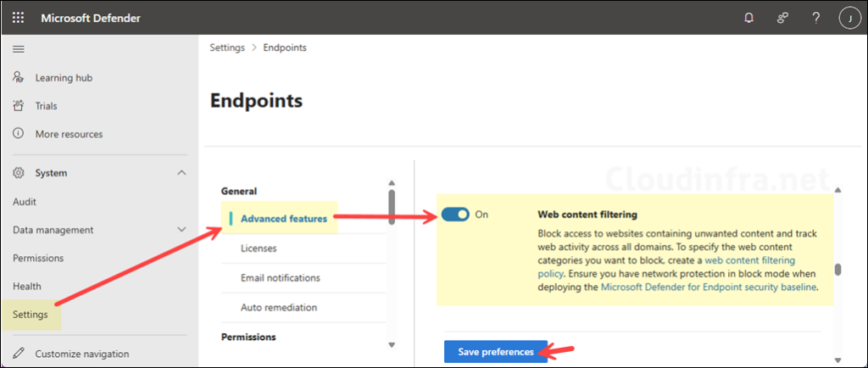Click the Learning hub icon
Screen dimensions: 868x368
19,78
